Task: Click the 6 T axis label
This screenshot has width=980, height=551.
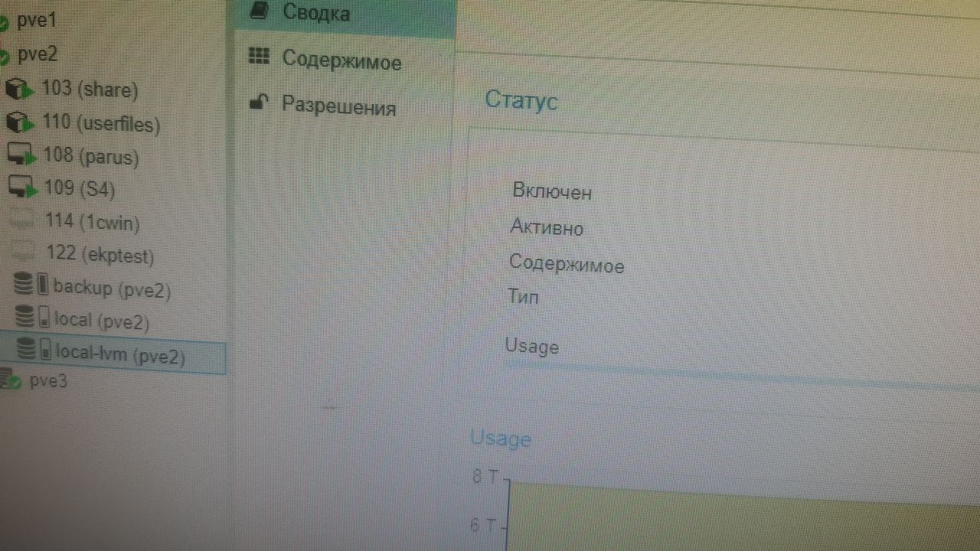Action: coord(485,526)
